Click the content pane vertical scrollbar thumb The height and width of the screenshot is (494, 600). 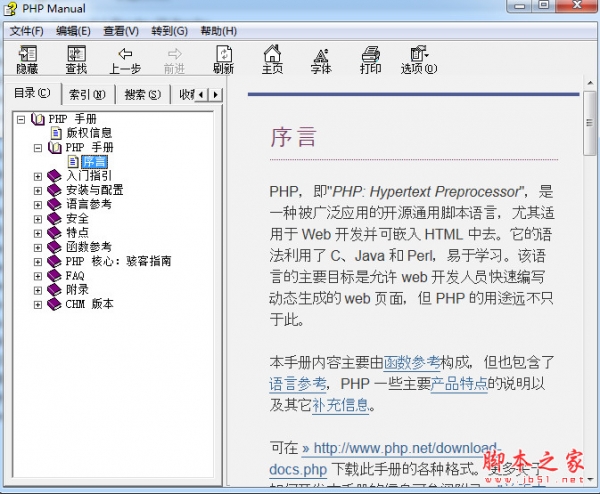click(589, 123)
